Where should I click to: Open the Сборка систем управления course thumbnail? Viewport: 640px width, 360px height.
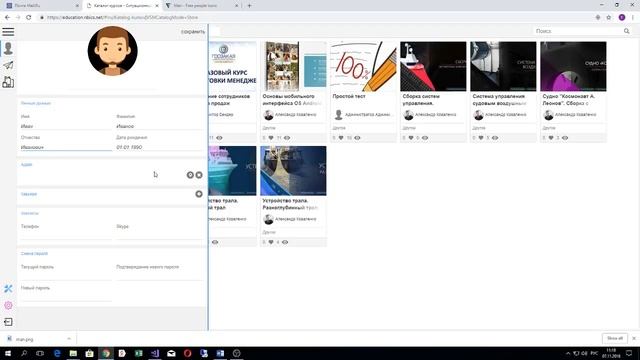433,66
